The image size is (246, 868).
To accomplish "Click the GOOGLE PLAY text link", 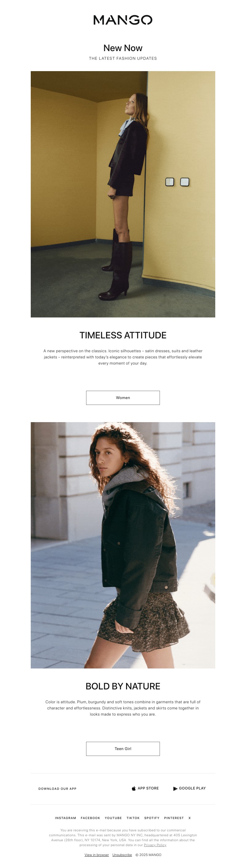I will pyautogui.click(x=192, y=788).
